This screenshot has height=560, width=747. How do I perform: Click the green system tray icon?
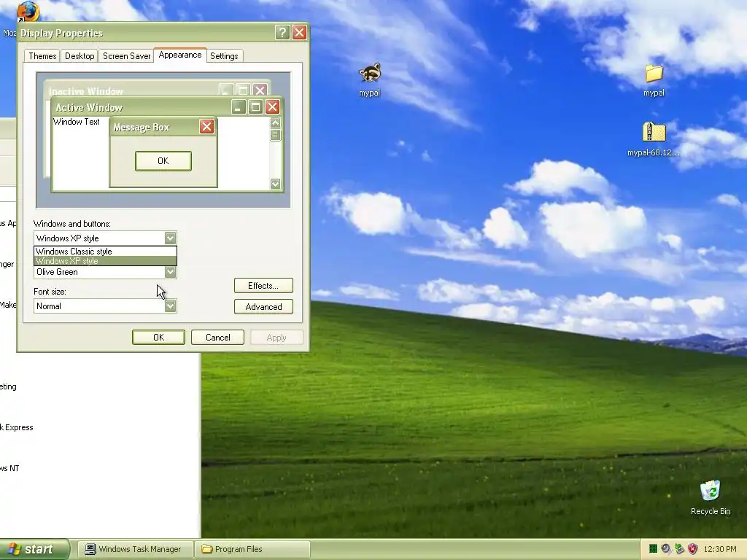pos(653,549)
